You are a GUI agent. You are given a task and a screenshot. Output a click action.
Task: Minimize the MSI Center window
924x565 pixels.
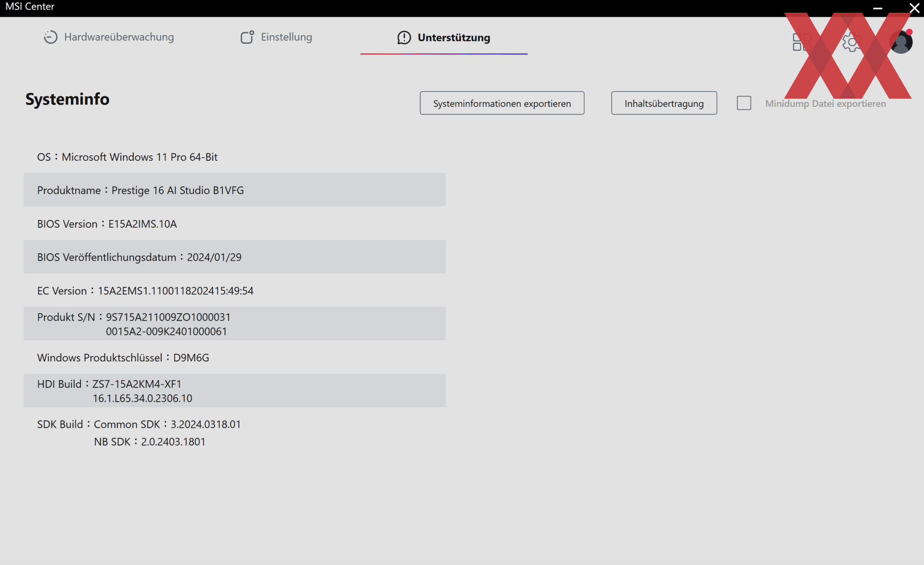point(878,8)
